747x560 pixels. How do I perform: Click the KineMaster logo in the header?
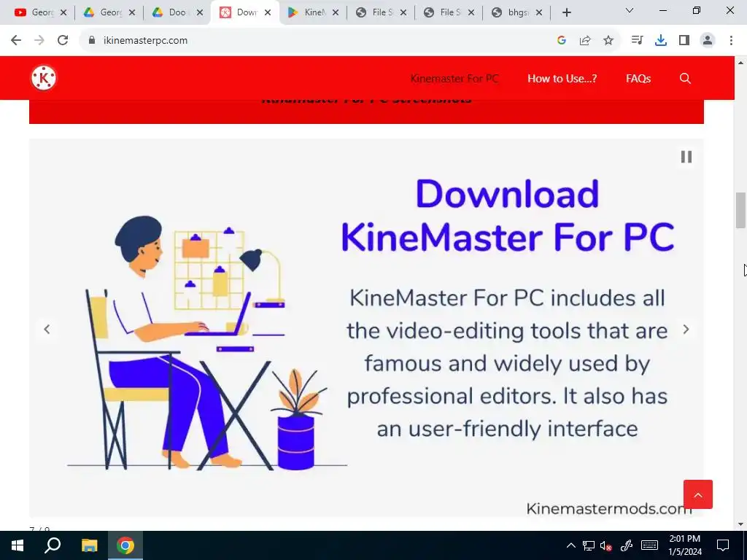coord(44,78)
